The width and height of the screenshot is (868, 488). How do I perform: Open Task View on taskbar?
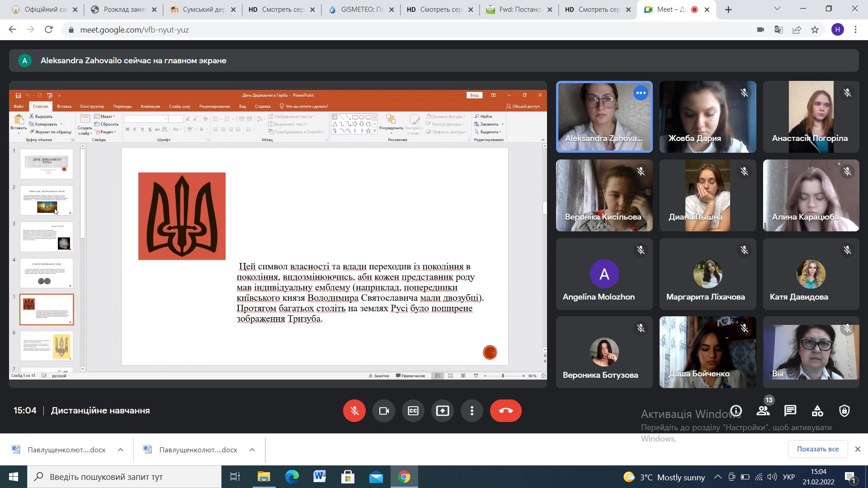coord(235,477)
